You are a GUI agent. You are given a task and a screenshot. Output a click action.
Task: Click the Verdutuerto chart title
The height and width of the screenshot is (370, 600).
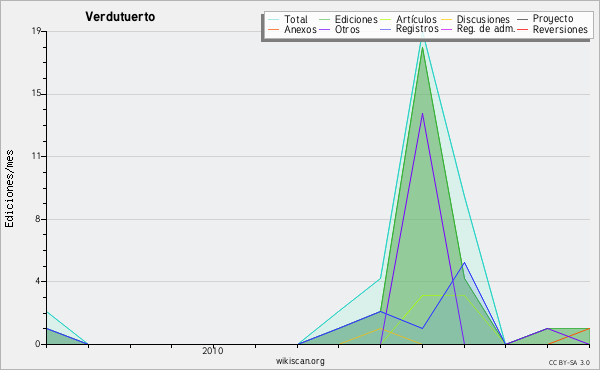tap(120, 16)
